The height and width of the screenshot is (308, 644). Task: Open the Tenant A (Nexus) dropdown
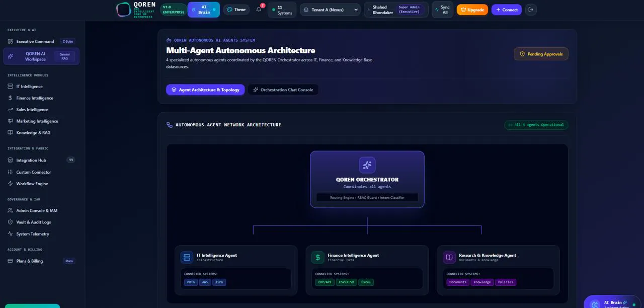tap(331, 10)
